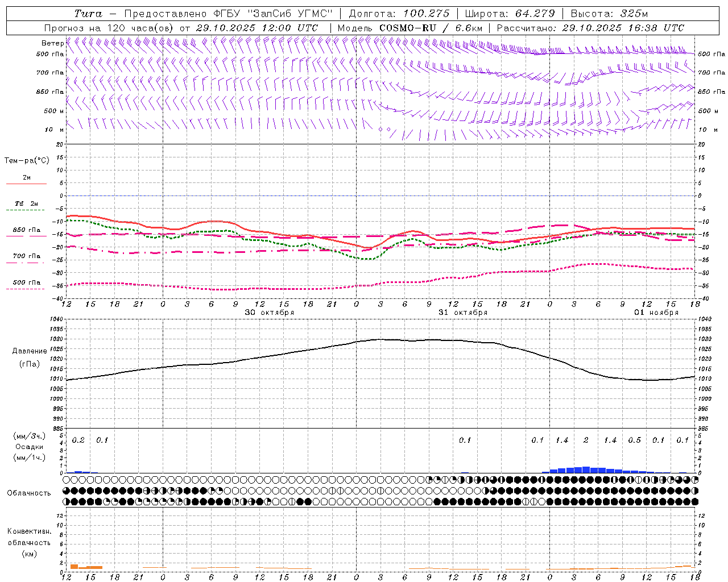Viewport: 728px width, 582px height.
Task: Click the "2м" temperature legend entry
Action: pos(27,178)
